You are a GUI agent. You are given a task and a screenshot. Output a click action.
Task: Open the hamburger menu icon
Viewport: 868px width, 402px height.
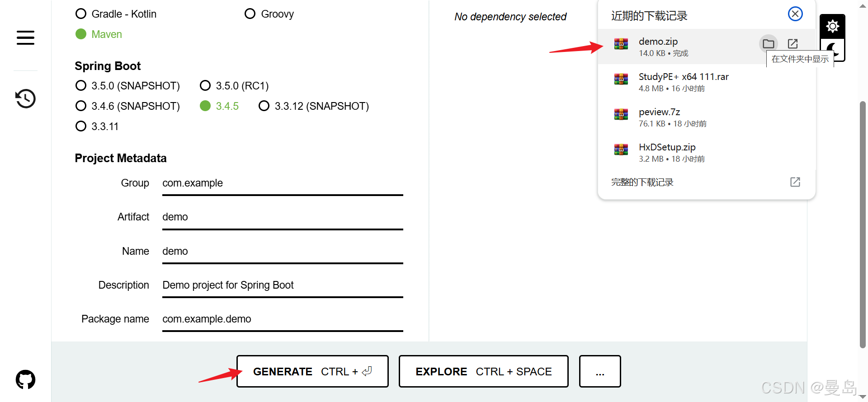pos(25,38)
